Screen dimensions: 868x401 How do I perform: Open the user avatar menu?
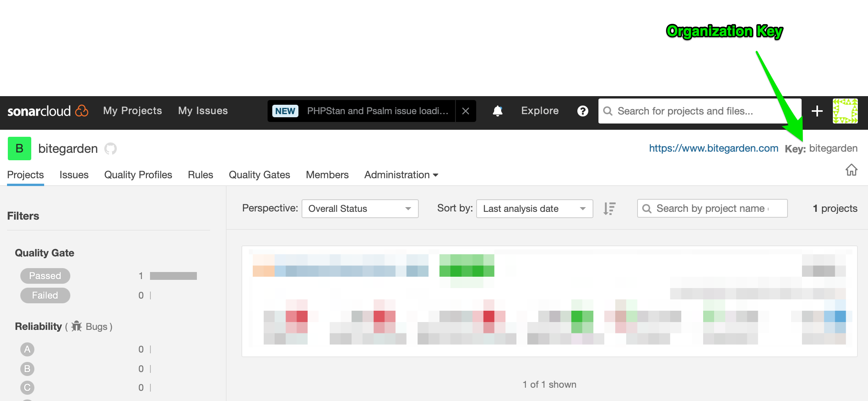[x=845, y=111]
